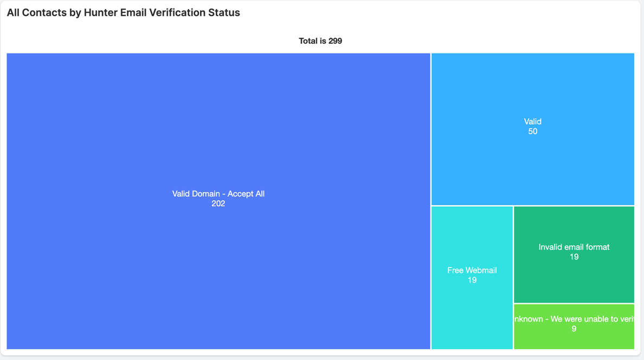Click the 'Free Webmail' text label
The height and width of the screenshot is (360, 644).
click(472, 271)
